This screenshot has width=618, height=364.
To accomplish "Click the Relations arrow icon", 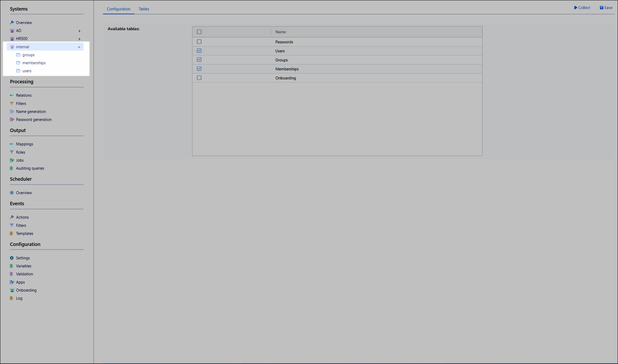I will point(12,95).
